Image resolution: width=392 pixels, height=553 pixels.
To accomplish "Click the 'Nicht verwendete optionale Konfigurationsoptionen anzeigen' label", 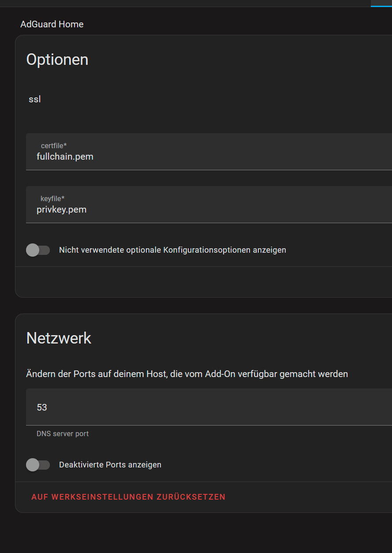I will [x=172, y=250].
